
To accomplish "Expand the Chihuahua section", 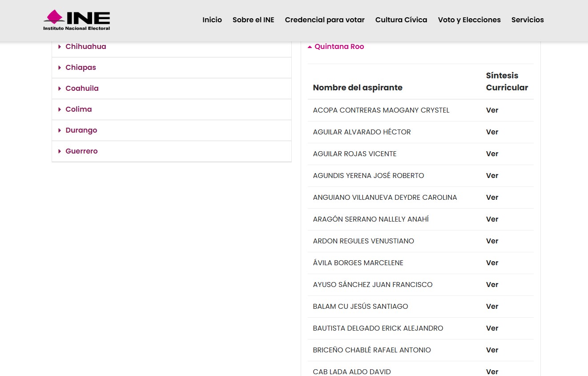I will [x=85, y=47].
